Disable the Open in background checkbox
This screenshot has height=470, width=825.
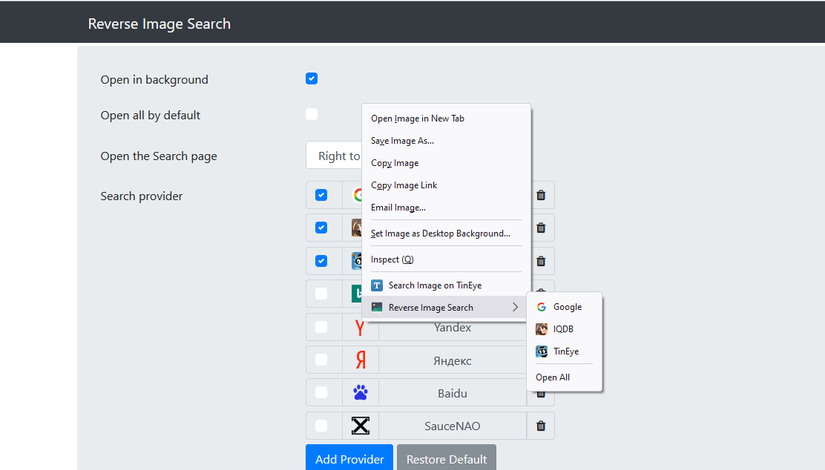pos(312,79)
